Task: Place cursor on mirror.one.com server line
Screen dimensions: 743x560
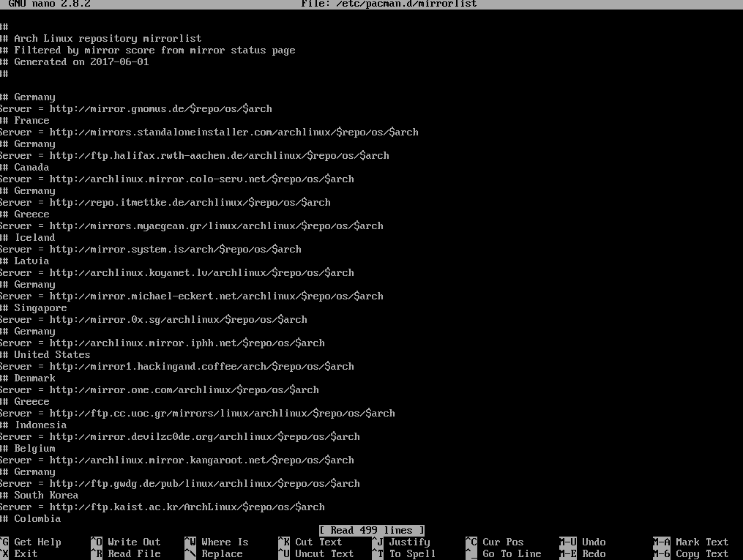Action: click(x=160, y=390)
